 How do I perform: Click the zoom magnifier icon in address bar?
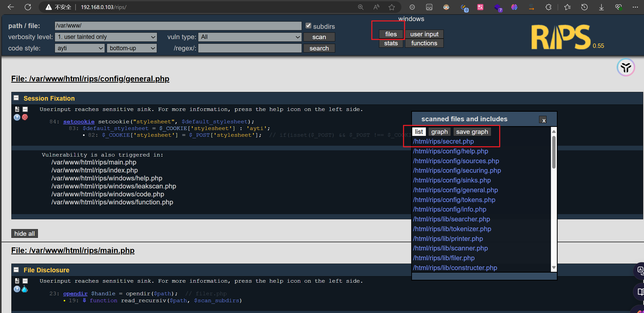point(361,7)
